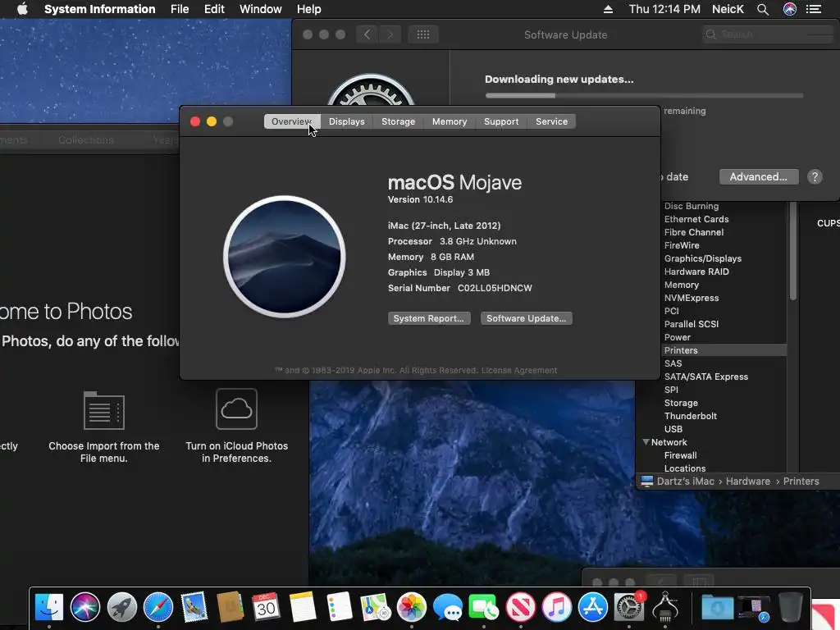The height and width of the screenshot is (630, 840).
Task: Click the Advanced... button
Action: click(759, 177)
